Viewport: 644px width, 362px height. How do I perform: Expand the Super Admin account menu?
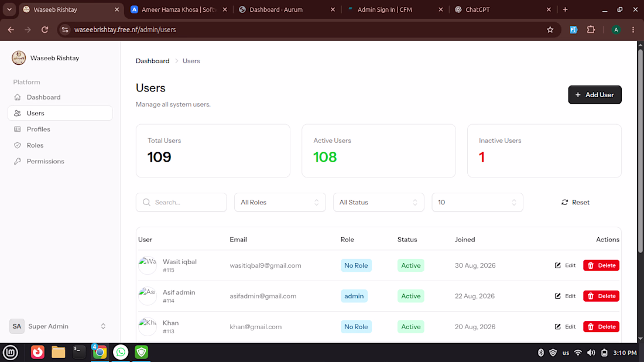click(x=60, y=326)
